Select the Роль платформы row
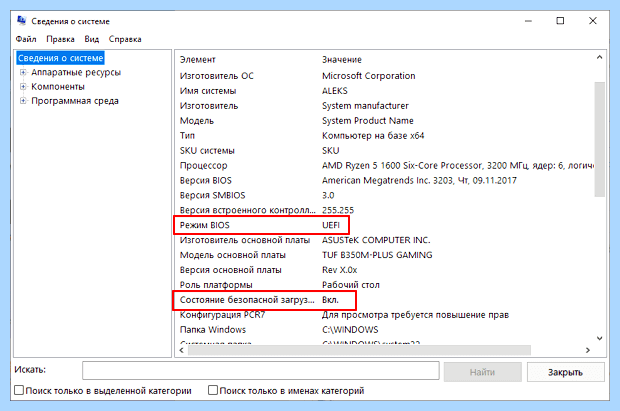Viewport: 620px width, 411px height. (385, 285)
